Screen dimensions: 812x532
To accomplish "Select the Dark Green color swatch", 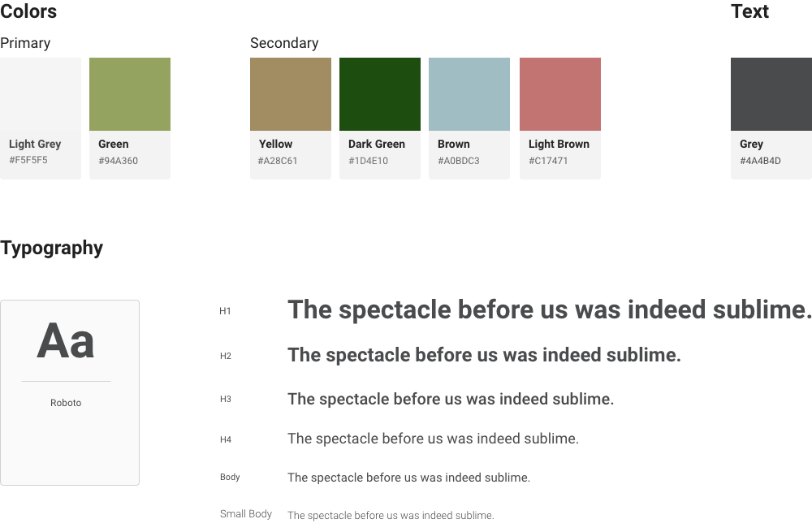I will tap(380, 94).
